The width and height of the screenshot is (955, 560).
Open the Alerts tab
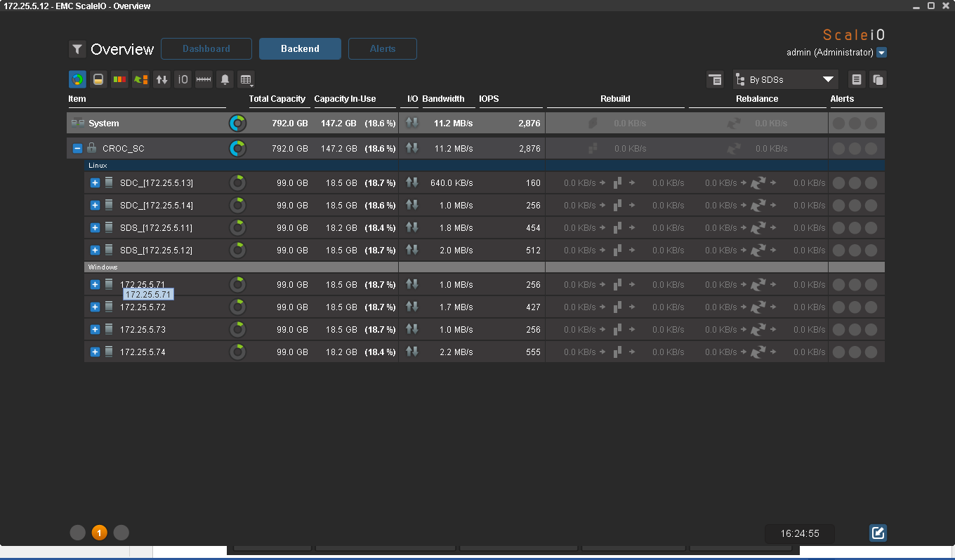383,48
